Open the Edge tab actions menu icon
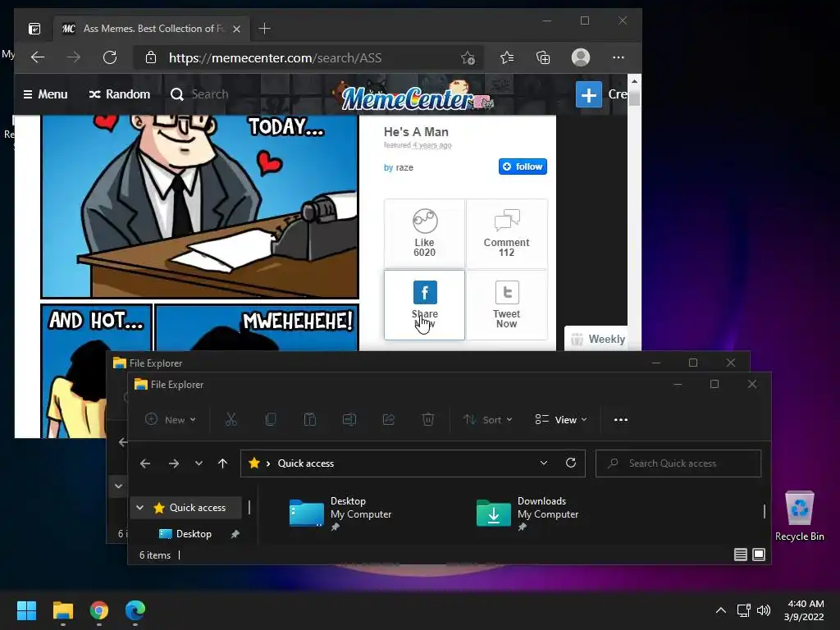 click(x=34, y=29)
